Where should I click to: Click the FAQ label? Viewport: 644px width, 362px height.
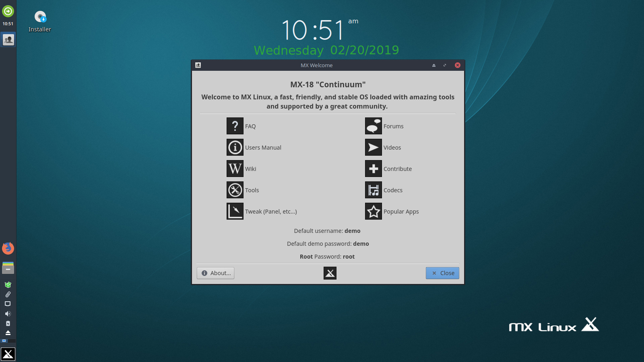point(250,126)
